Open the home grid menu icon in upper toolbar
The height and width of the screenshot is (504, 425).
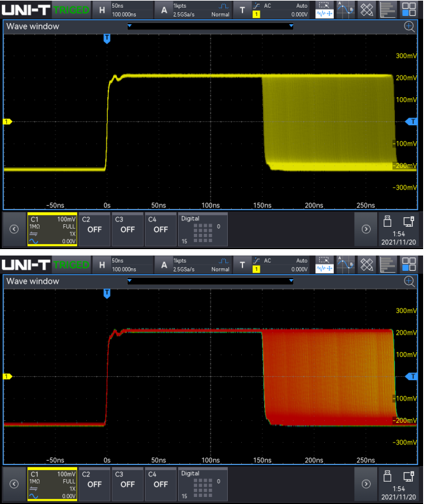408,9
